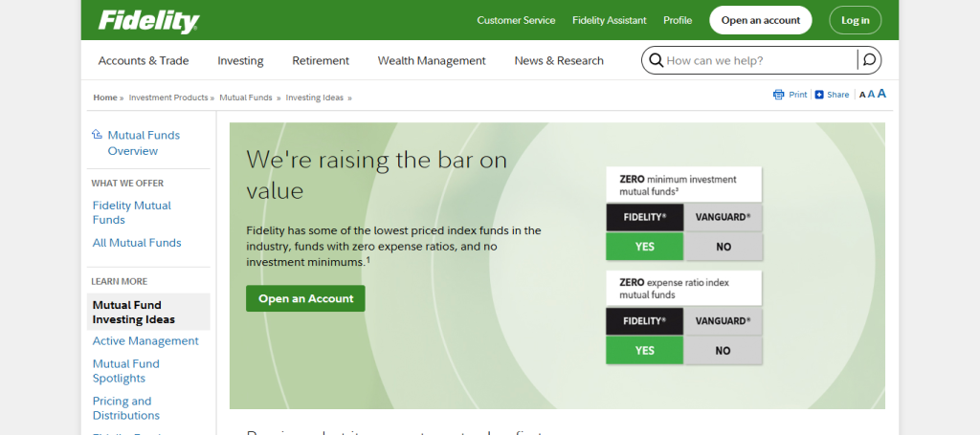
Task: Click YES cell under minimum investment table
Action: (x=644, y=247)
